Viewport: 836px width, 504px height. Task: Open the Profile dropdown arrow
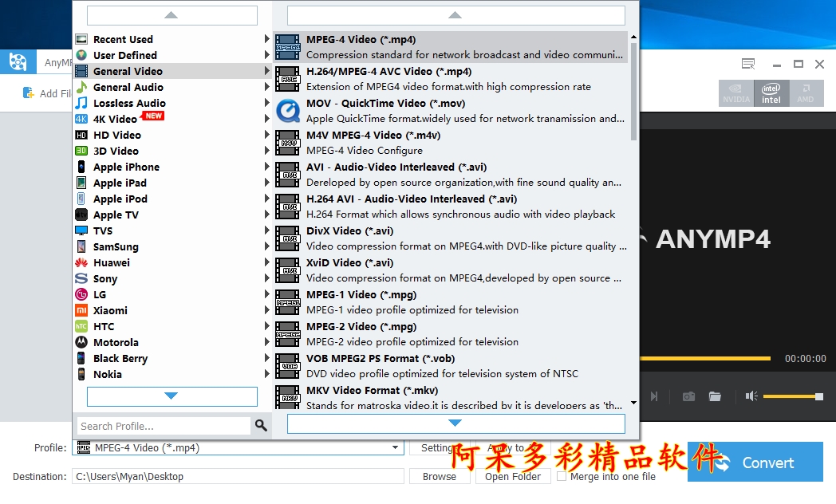pos(395,447)
